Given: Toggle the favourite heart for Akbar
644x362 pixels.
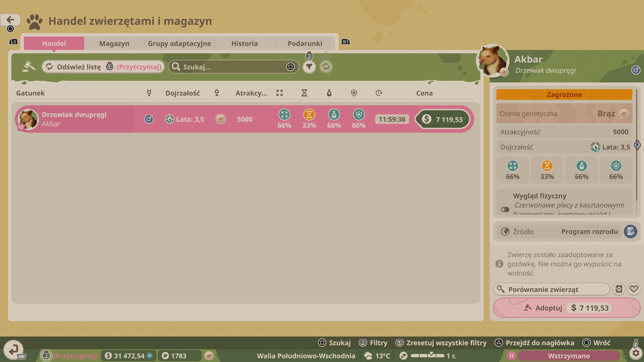Looking at the screenshot, I should (x=634, y=289).
